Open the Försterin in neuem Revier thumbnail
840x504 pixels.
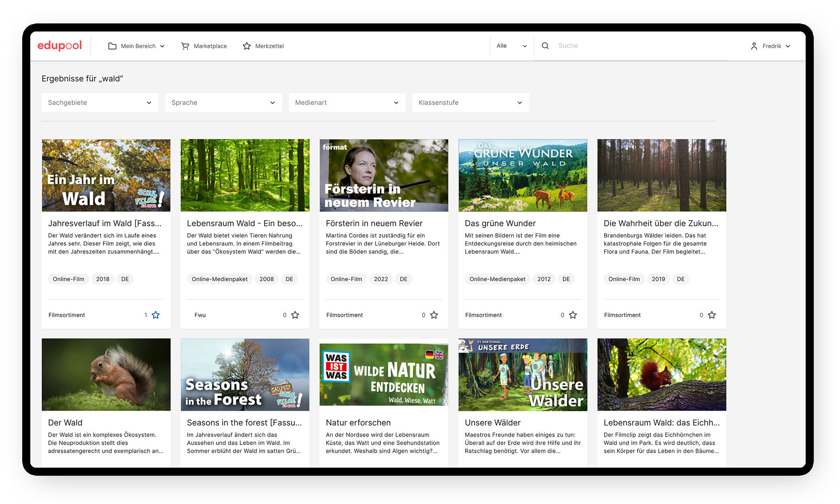click(x=383, y=175)
